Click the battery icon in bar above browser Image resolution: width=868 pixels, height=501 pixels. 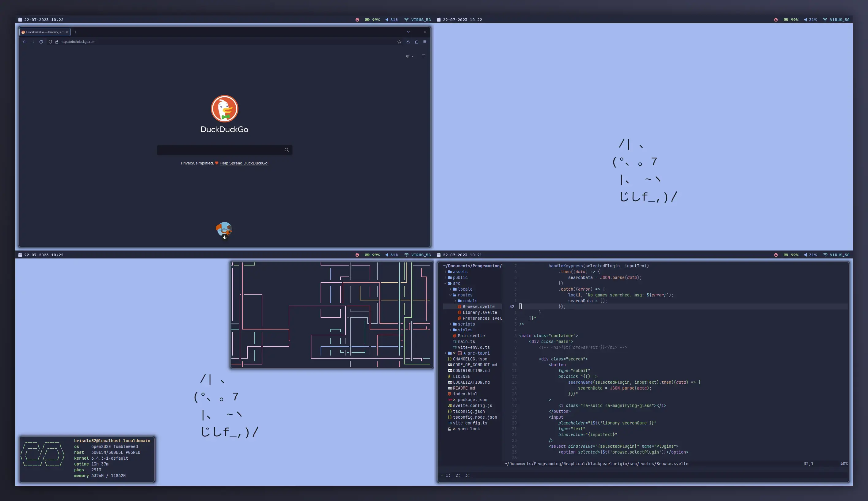pos(367,20)
